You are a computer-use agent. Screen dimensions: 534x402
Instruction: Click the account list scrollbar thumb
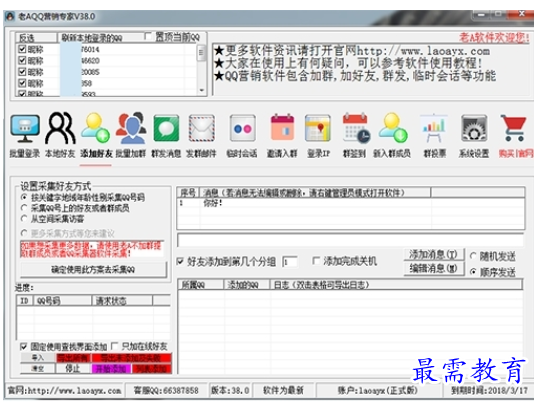click(201, 53)
